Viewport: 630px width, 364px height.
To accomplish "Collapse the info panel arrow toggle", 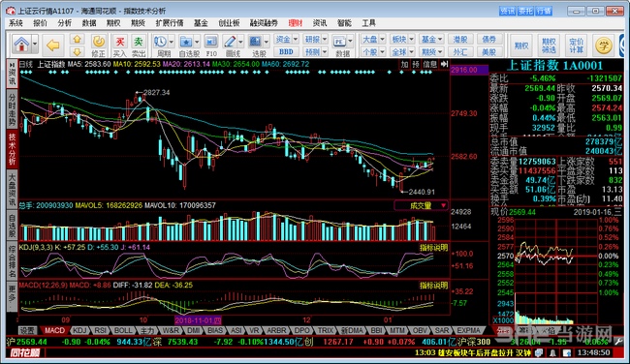I will click(x=444, y=64).
